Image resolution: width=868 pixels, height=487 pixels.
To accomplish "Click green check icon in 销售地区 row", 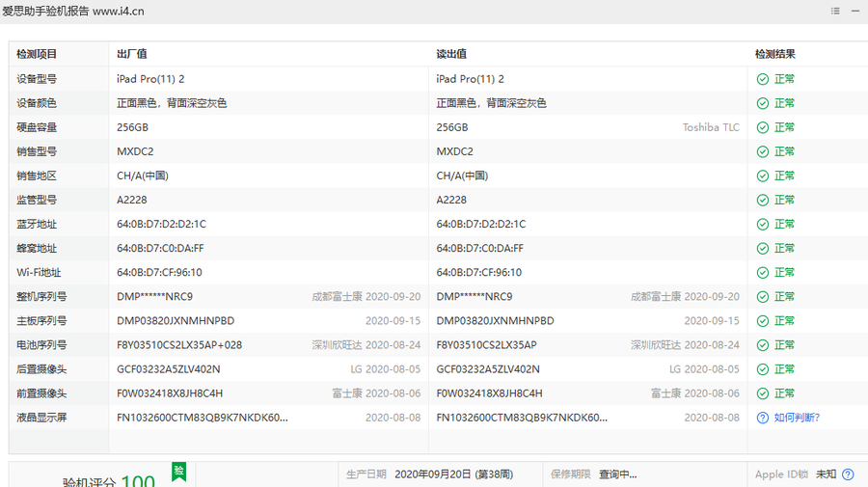I will click(x=763, y=176).
